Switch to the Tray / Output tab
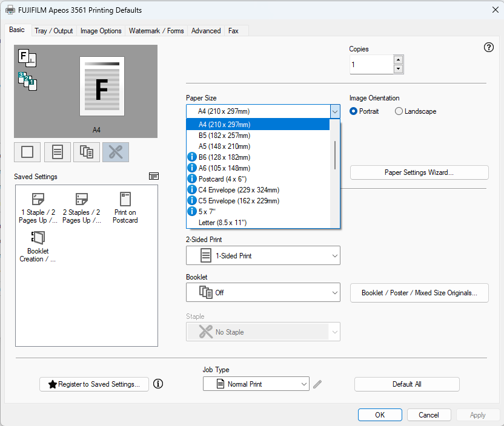 coord(53,31)
